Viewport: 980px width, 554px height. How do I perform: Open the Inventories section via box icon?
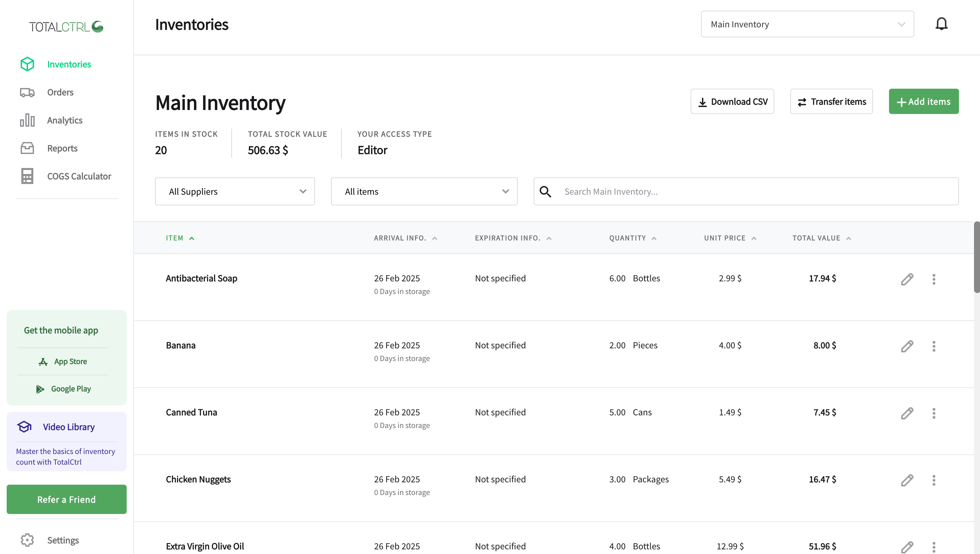click(x=27, y=64)
